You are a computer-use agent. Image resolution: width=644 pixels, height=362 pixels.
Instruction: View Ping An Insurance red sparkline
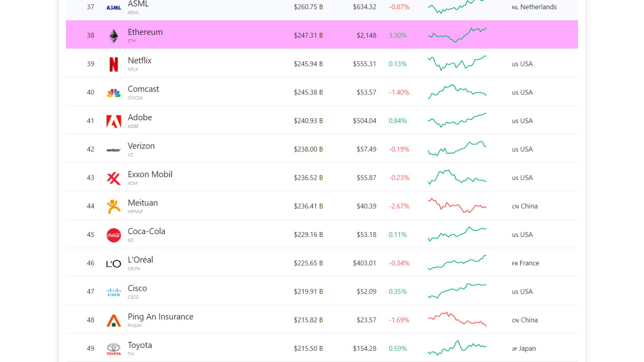click(x=457, y=319)
